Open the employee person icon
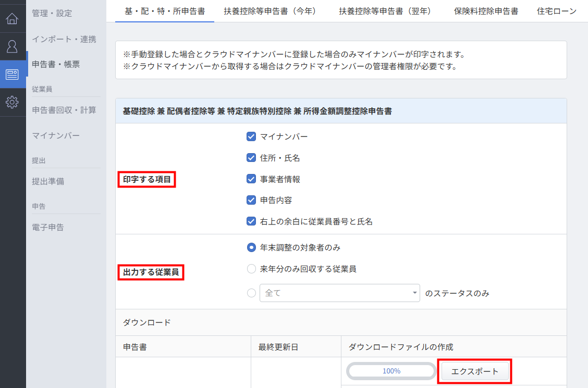The image size is (588, 388). (x=13, y=47)
